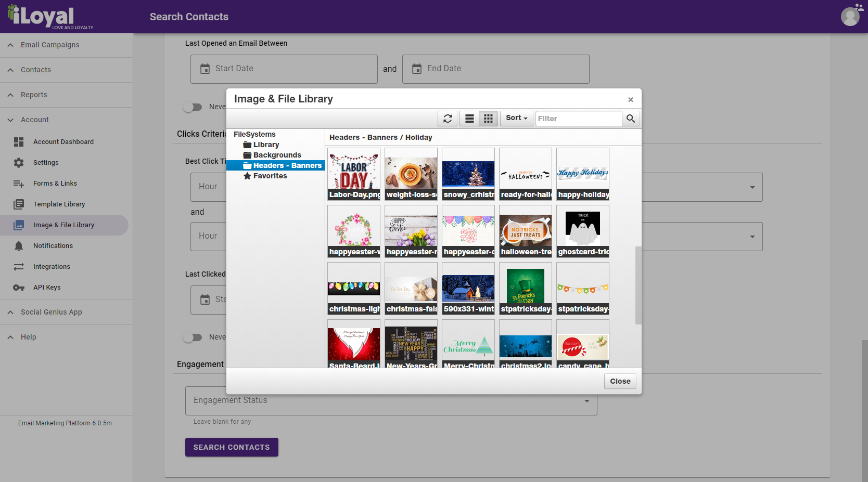Viewport: 868px width, 482px height.
Task: Open the user profile avatar icon
Action: coord(850,17)
